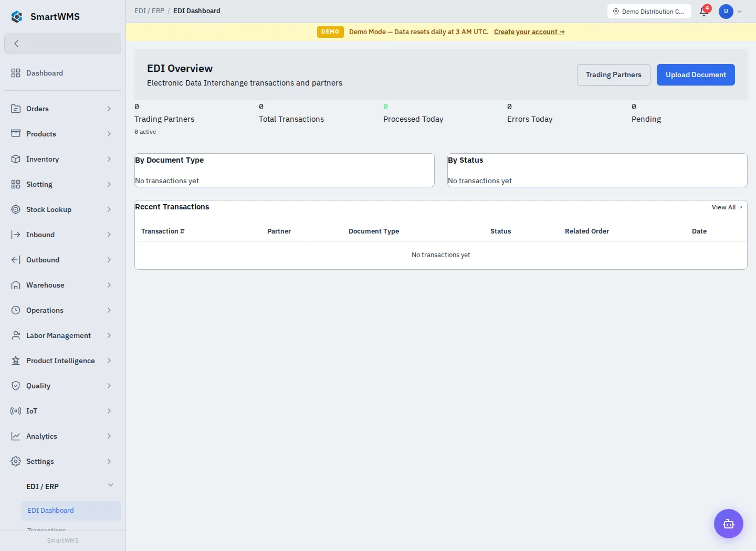The image size is (756, 551).
Task: Expand the Settings menu chevron
Action: (x=109, y=461)
